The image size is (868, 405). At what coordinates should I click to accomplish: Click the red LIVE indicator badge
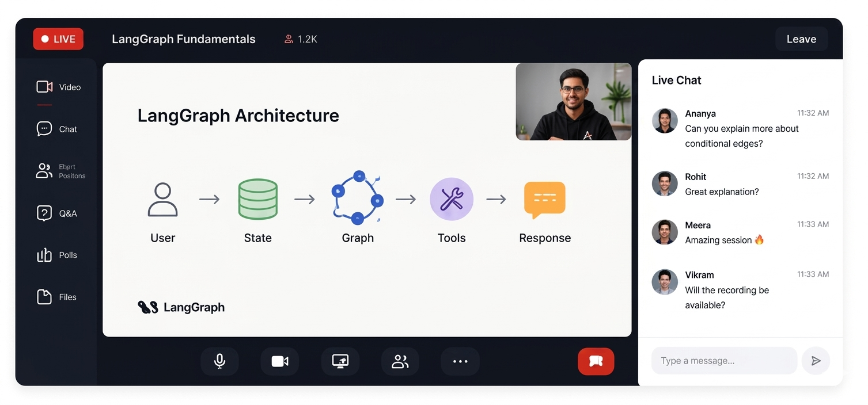[58, 39]
